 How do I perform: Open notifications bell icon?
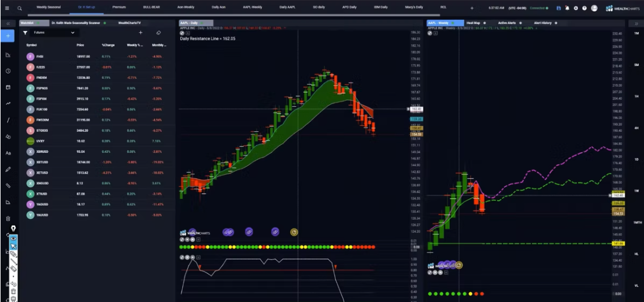coord(567,8)
